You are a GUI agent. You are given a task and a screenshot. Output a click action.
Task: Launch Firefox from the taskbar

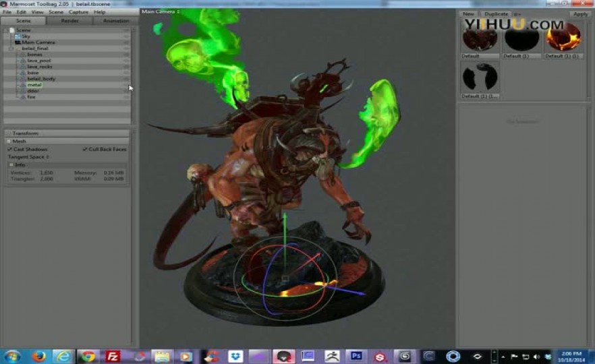click(x=38, y=357)
